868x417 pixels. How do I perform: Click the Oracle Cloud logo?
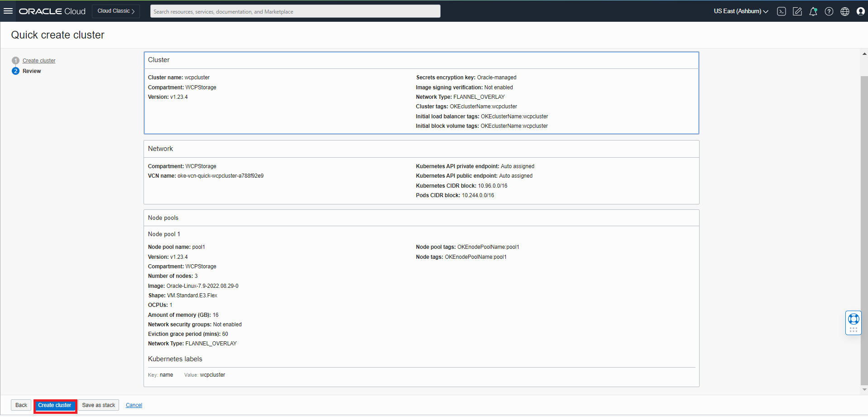(52, 11)
